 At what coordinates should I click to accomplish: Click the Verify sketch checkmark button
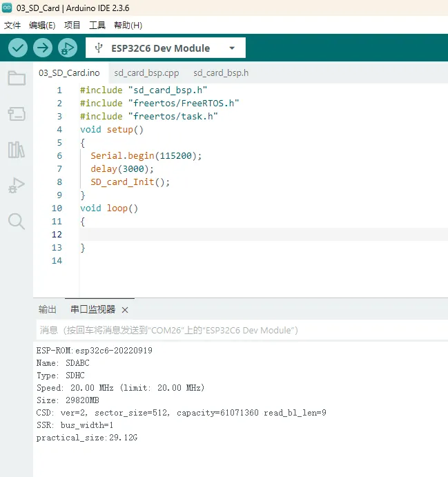tap(18, 48)
